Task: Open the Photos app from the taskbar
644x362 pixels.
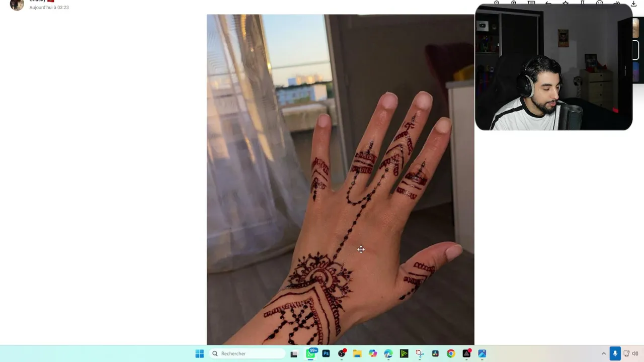Action: 482,353
